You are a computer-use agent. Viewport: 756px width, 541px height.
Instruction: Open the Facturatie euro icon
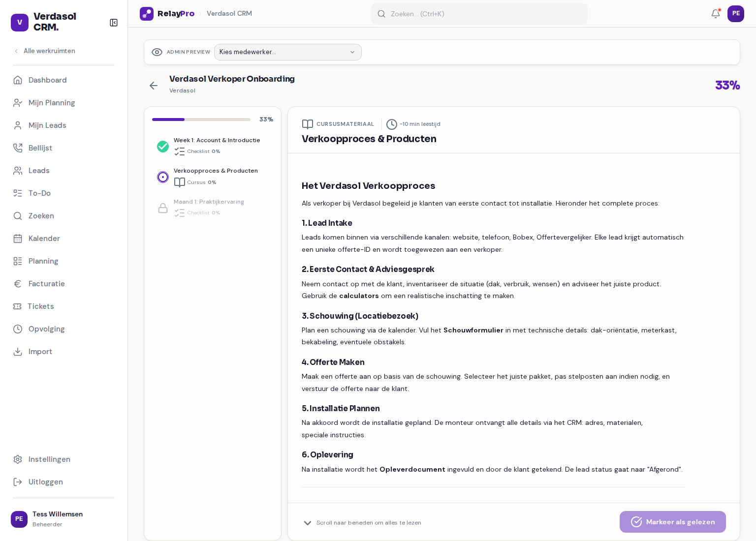point(18,284)
